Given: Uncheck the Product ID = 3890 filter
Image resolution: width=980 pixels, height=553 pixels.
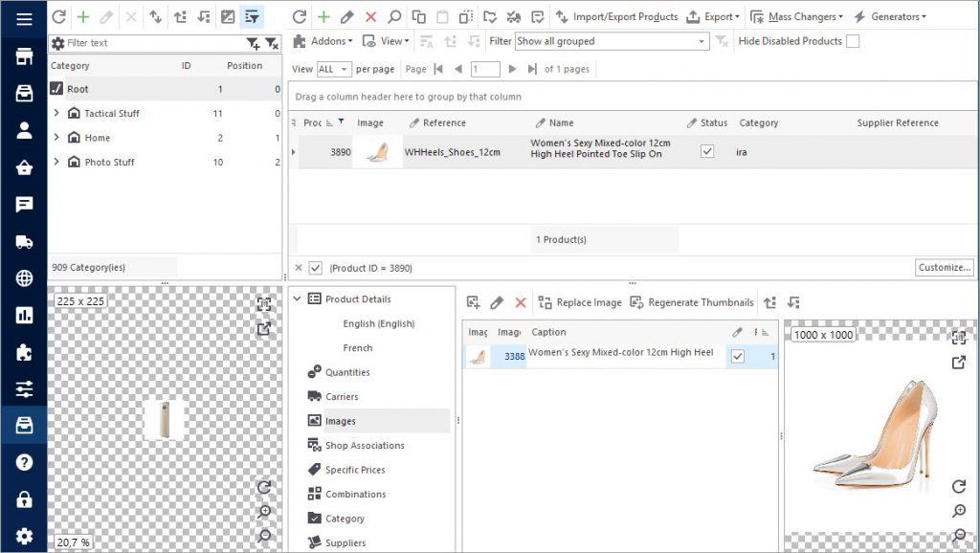Looking at the screenshot, I should (316, 269).
